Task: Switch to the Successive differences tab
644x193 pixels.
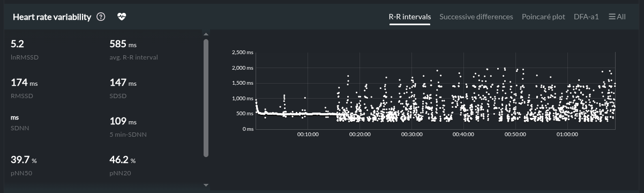Action: point(476,17)
